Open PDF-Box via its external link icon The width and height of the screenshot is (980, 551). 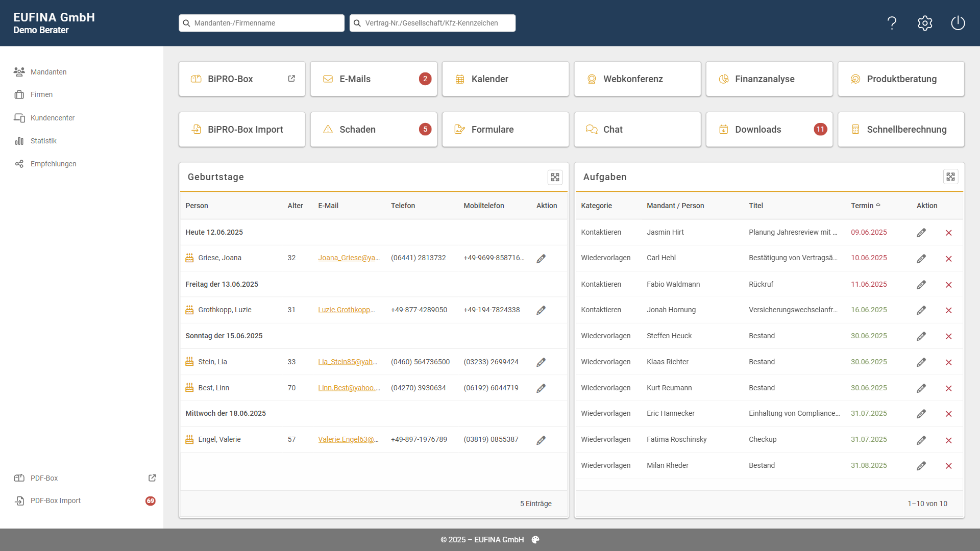tap(152, 478)
